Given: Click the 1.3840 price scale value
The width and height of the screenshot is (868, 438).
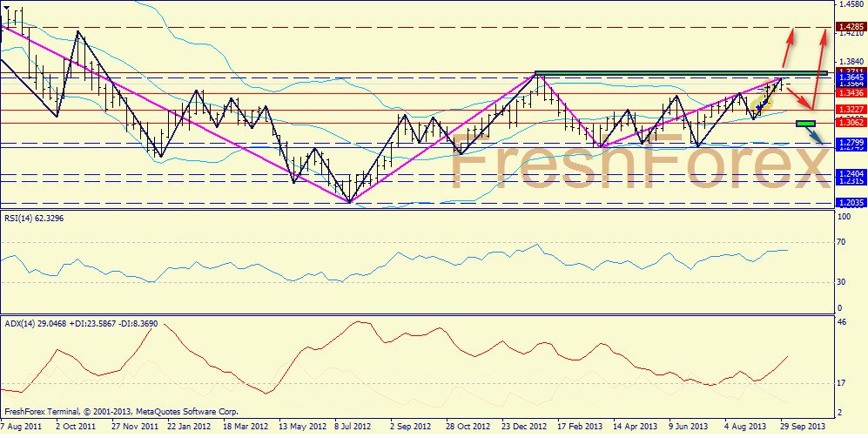Looking at the screenshot, I should pos(851,62).
